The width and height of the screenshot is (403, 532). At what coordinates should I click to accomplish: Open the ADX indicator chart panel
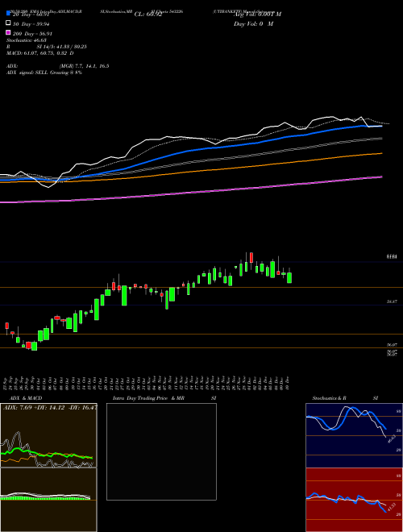[48, 435]
